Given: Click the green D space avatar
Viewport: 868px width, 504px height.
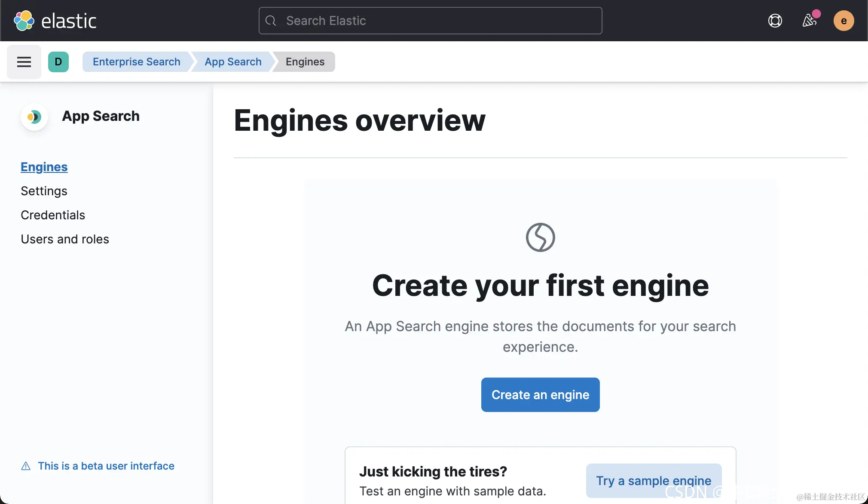Looking at the screenshot, I should 58,62.
